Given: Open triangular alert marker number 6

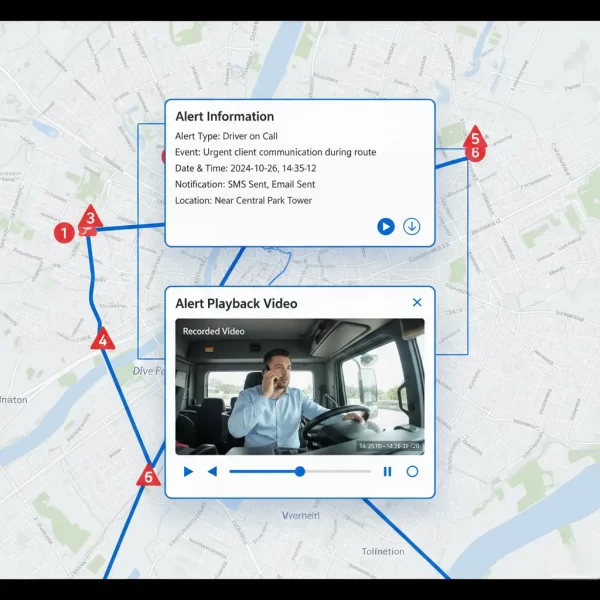Looking at the screenshot, I should [148, 476].
